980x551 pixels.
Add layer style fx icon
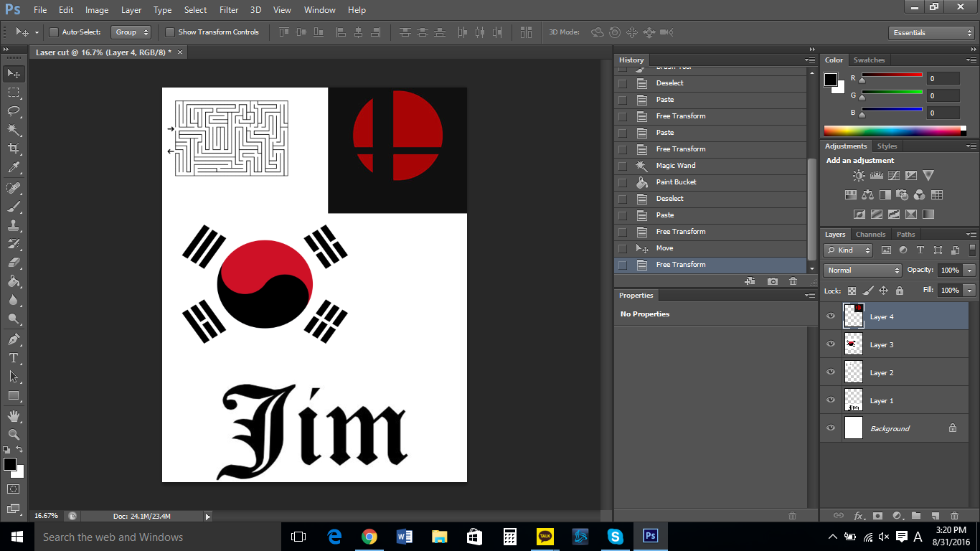coord(859,515)
